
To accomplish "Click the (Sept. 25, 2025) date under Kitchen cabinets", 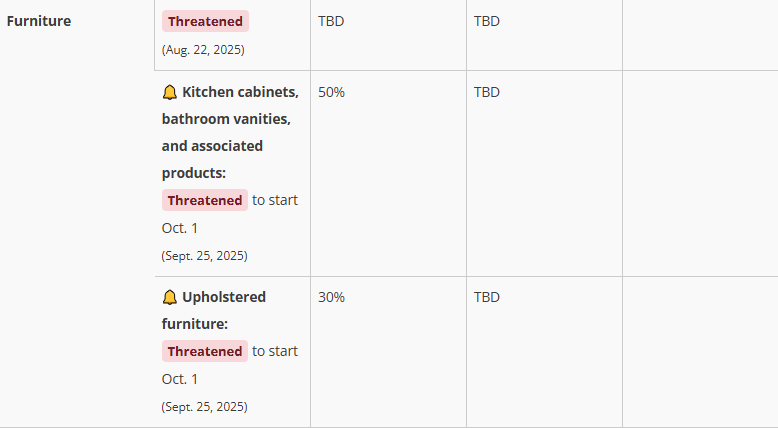I will coord(204,255).
